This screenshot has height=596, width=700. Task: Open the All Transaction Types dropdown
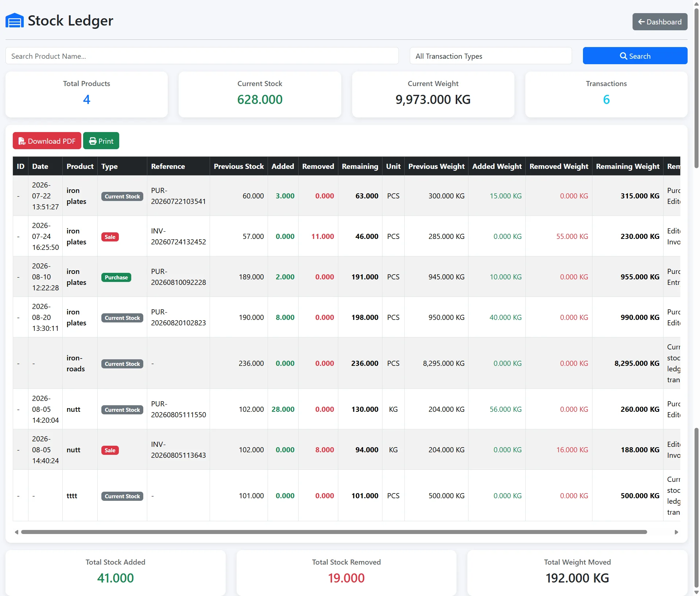pyautogui.click(x=491, y=56)
